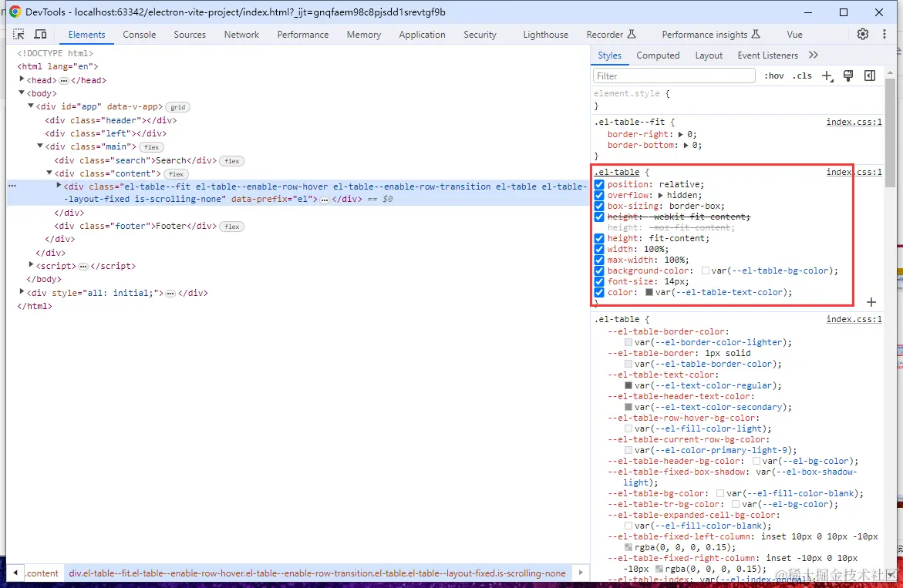The image size is (903, 588).
Task: Click the .content breadcrumb item
Action: pyautogui.click(x=42, y=573)
